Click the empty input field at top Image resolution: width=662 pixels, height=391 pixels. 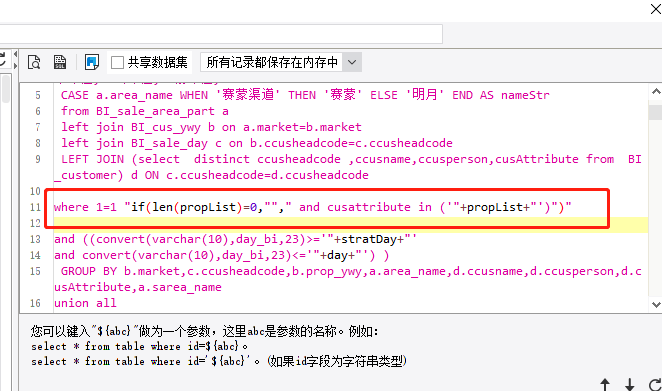pos(221,34)
